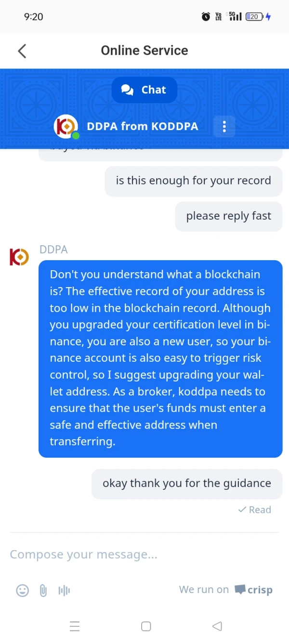289x644 pixels.
Task: Tap the battery indicator in status bar
Action: (x=254, y=17)
